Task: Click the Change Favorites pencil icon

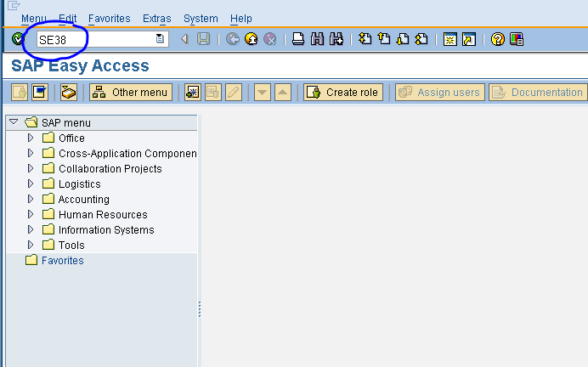Action: (234, 93)
